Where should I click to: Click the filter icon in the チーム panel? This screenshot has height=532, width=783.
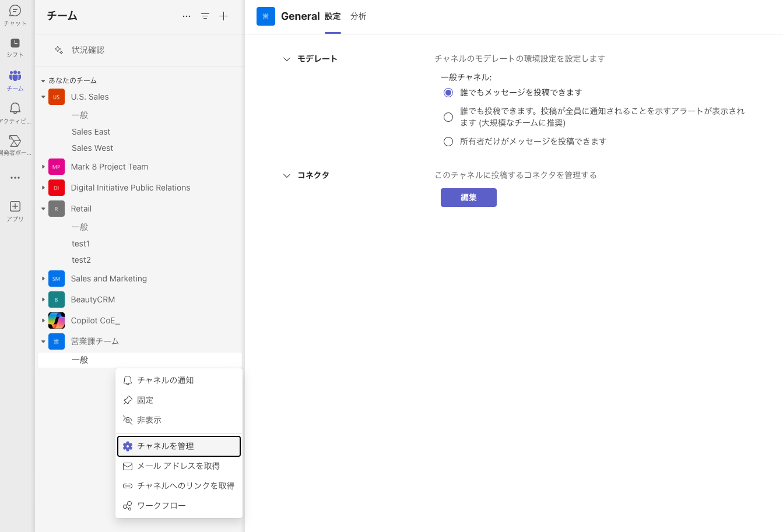tap(205, 16)
